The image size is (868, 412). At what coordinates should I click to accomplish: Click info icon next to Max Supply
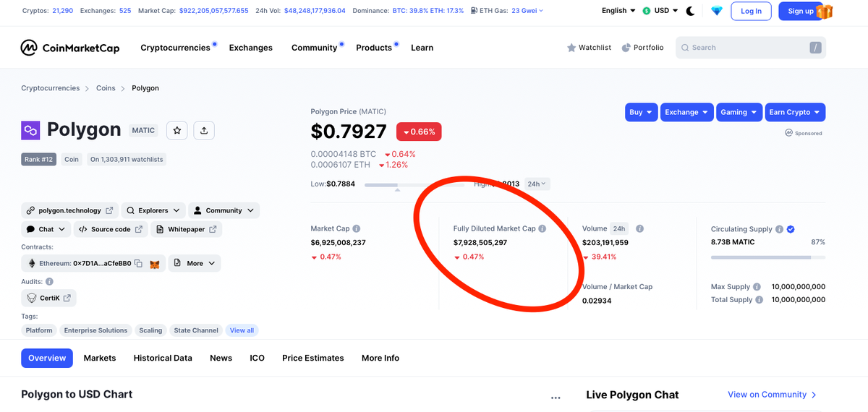pyautogui.click(x=757, y=287)
